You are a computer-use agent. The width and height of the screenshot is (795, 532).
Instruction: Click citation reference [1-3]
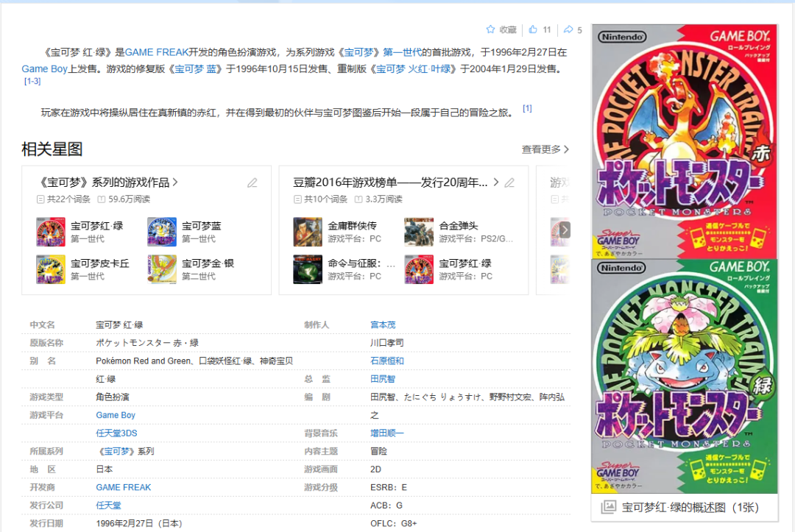click(x=32, y=81)
